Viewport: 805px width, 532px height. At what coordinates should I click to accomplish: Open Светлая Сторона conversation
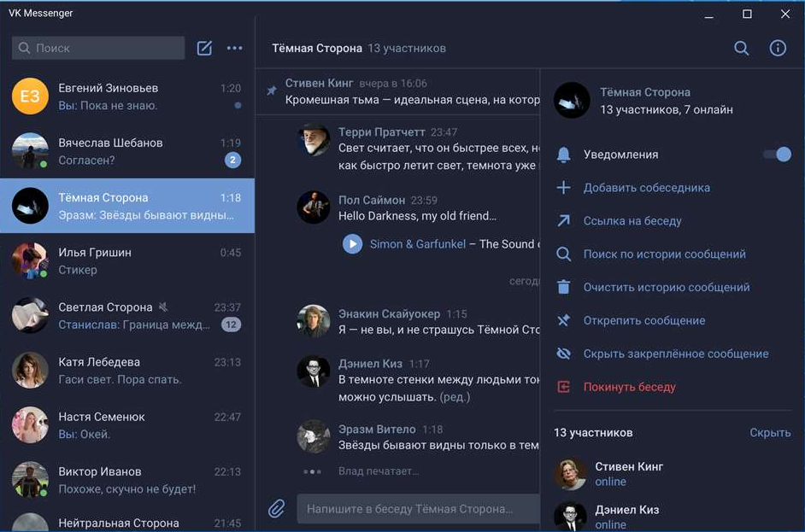pos(127,316)
